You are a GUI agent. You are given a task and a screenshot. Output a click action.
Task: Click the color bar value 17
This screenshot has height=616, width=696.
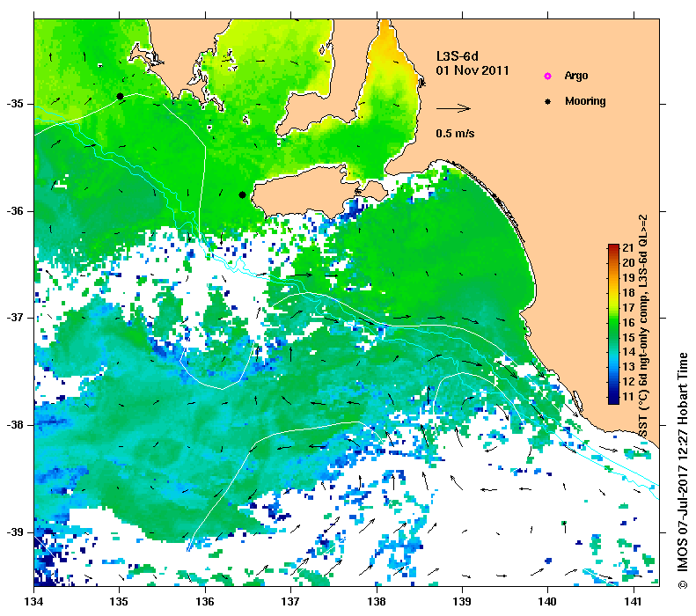(x=628, y=307)
